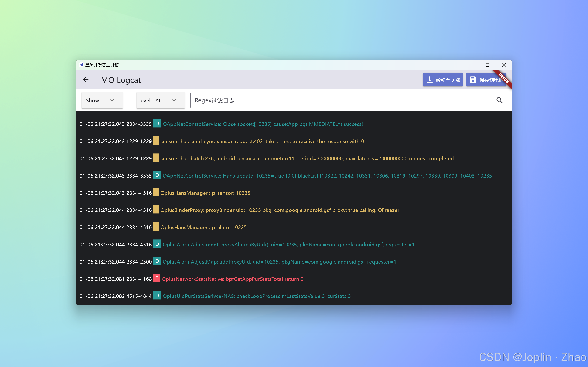
Task: Maximize the 墨阁开发者工具箱 window
Action: coord(487,65)
